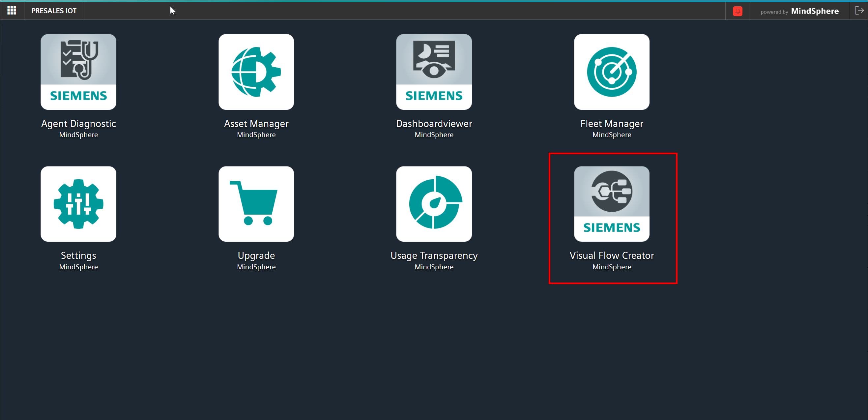Launch Asset Manager via its globe-gear icon
This screenshot has width=868, height=420.
click(256, 72)
